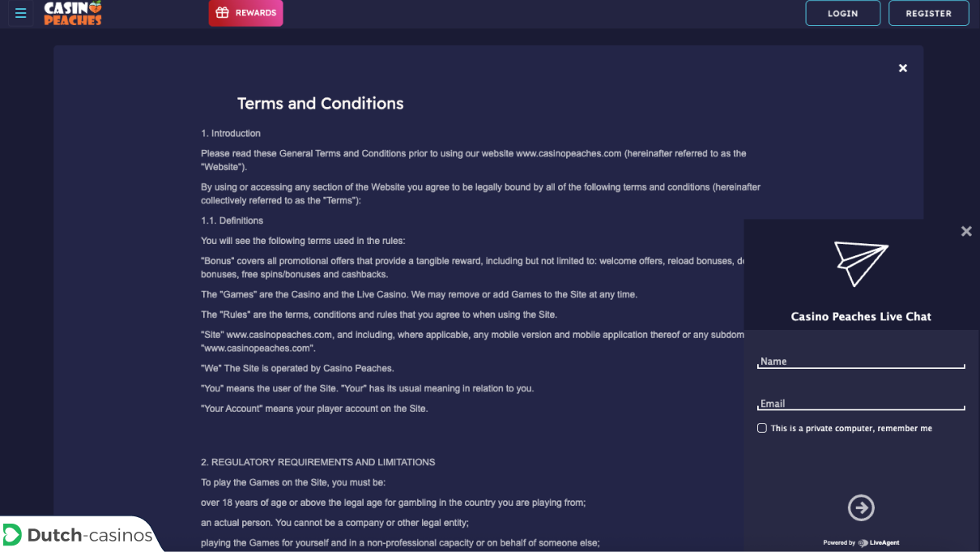Enable the remember me checkbox

(x=762, y=428)
